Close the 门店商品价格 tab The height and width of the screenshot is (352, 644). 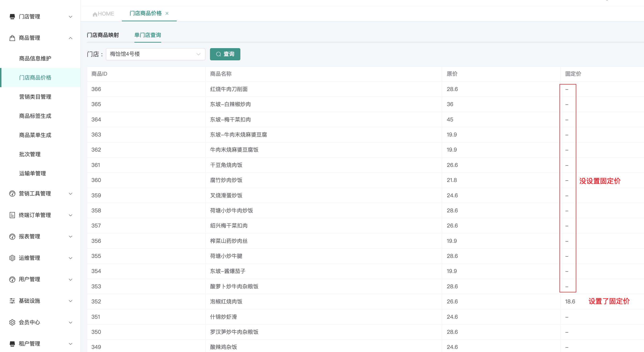[167, 13]
